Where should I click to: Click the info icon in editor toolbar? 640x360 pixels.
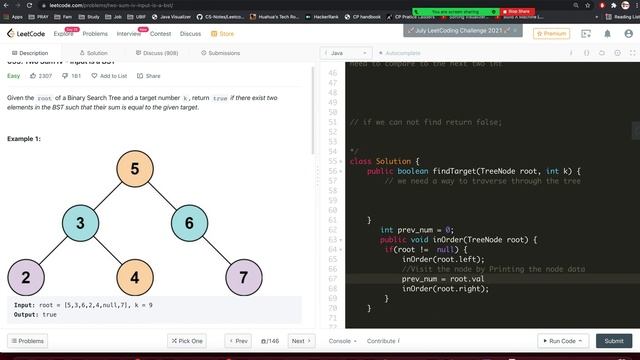(x=571, y=53)
